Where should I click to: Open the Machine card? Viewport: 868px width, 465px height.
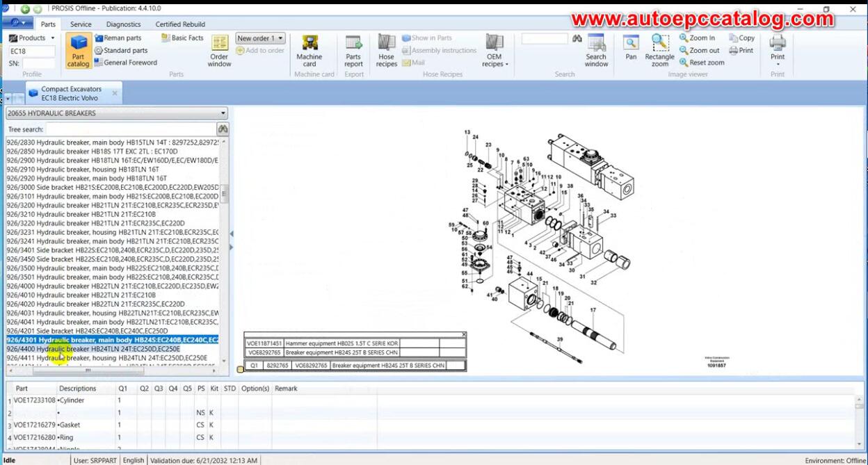point(309,51)
